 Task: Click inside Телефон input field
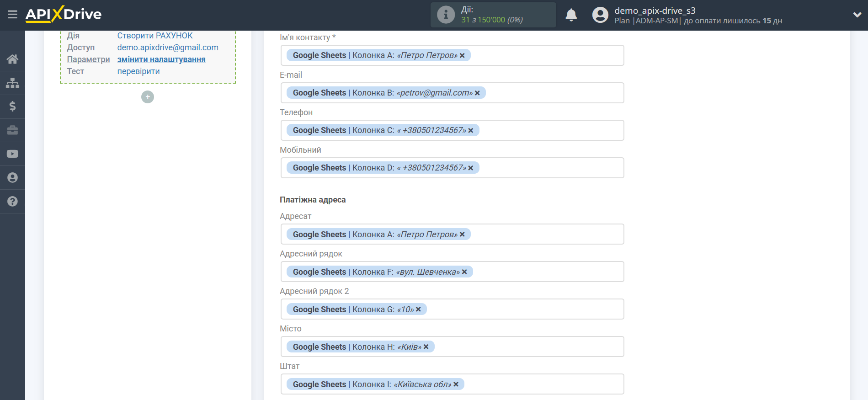click(452, 130)
